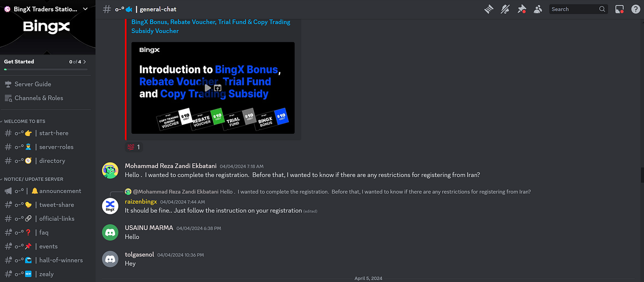Viewport: 644px width, 282px height.
Task: Click the general-chat channel title
Action: [x=158, y=9]
